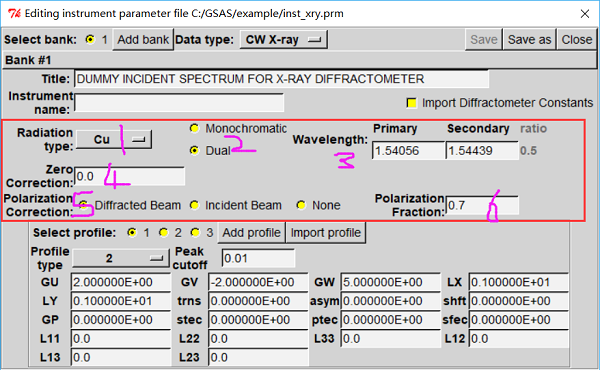The image size is (600, 370).
Task: Click the Zero Correction input field
Action: (x=129, y=176)
